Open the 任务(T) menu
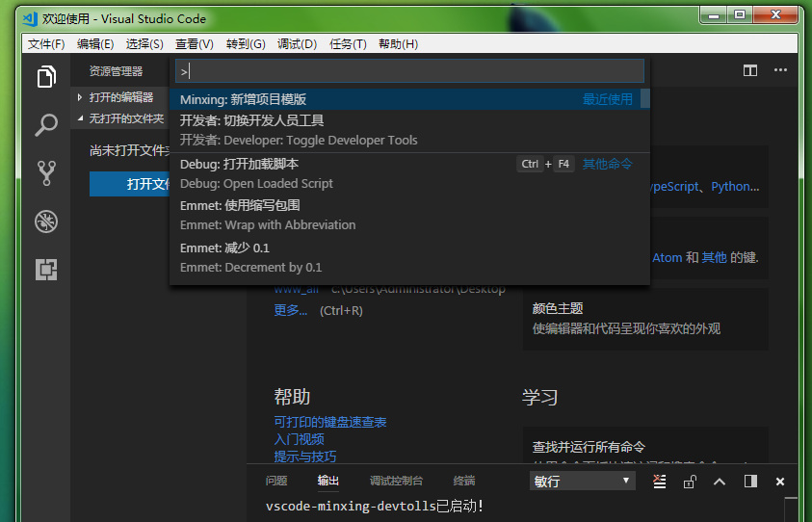This screenshot has height=522, width=812. click(348, 44)
